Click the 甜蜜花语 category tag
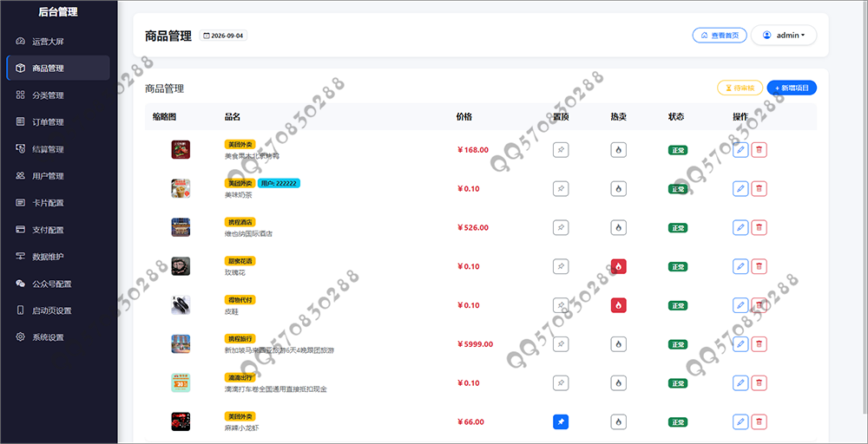This screenshot has width=868, height=444. [240, 261]
